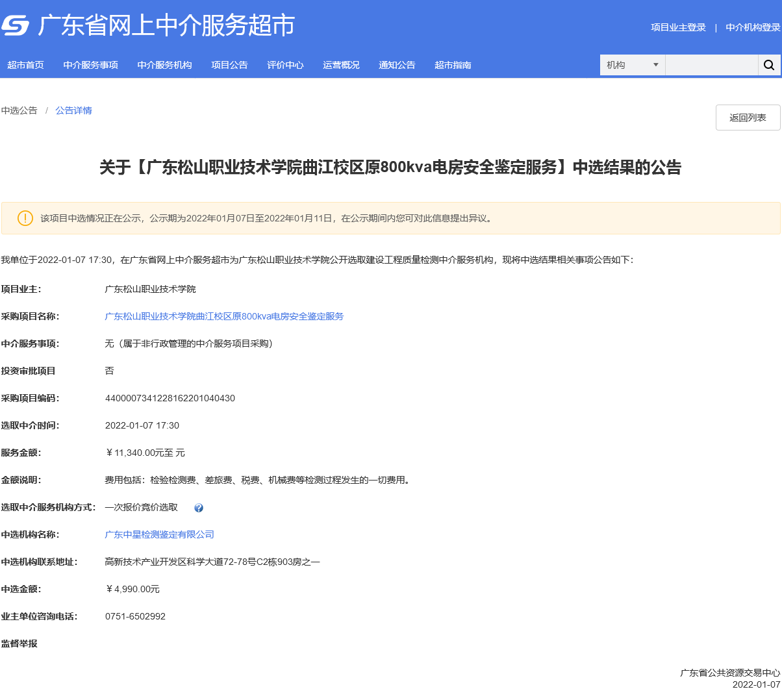This screenshot has height=700, width=782.
Task: Click 中选公告 breadcrumb
Action: [x=19, y=110]
